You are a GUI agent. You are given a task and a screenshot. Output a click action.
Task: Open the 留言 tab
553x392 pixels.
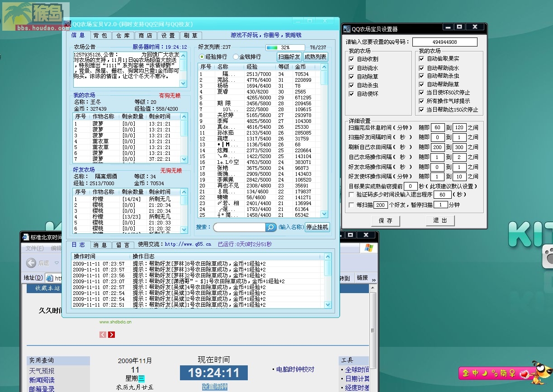click(123, 245)
